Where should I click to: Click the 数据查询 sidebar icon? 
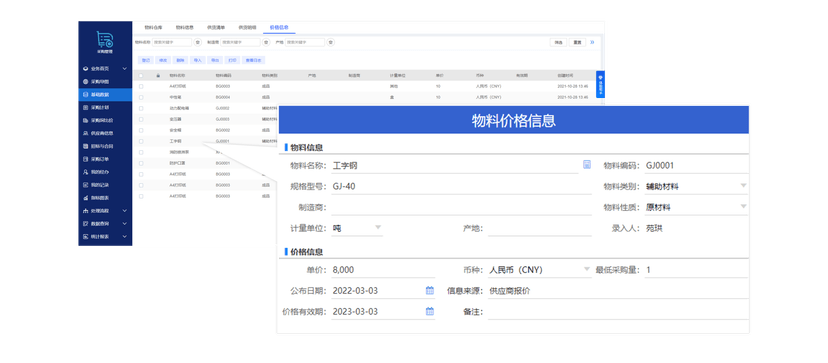coord(86,224)
